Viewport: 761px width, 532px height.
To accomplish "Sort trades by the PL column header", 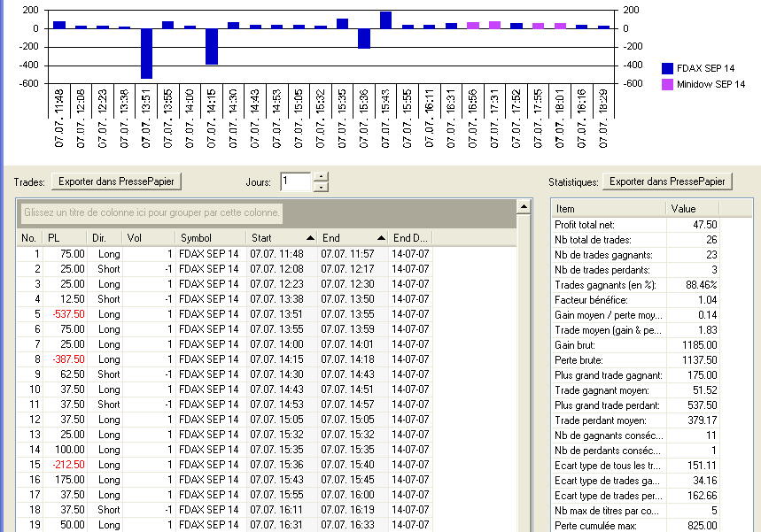I will [64, 238].
